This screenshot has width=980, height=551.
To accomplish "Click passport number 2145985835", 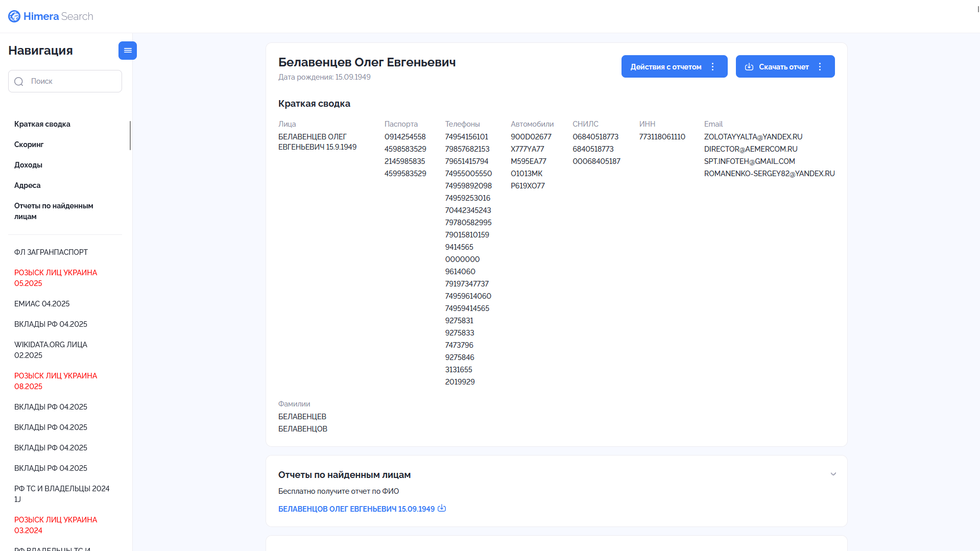I will (x=404, y=161).
